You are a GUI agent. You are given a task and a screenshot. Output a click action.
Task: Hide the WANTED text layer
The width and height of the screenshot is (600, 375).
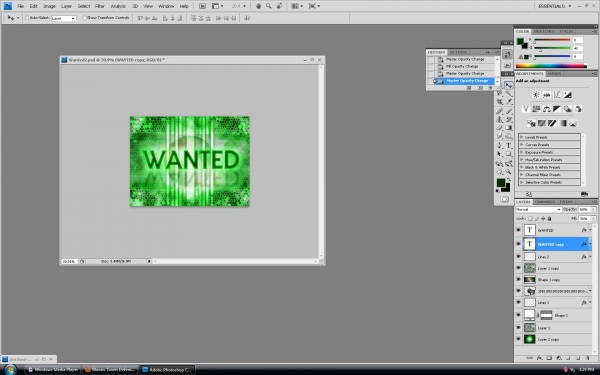tap(518, 230)
